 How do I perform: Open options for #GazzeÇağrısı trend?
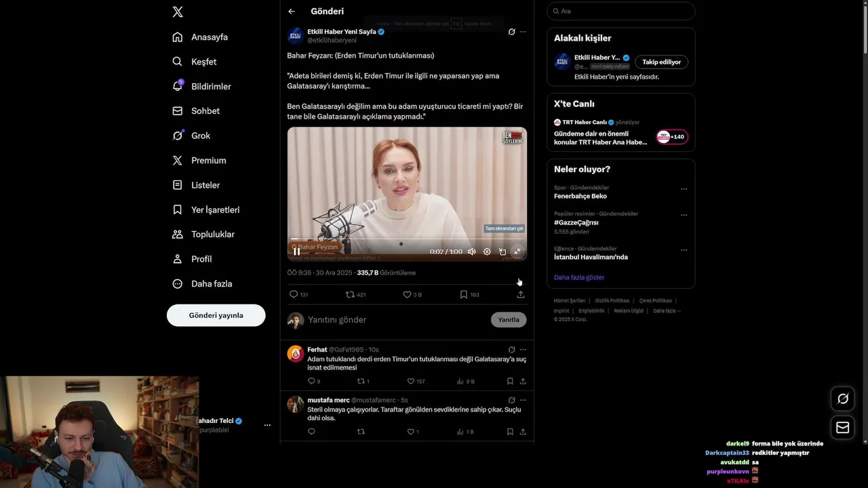click(x=684, y=215)
